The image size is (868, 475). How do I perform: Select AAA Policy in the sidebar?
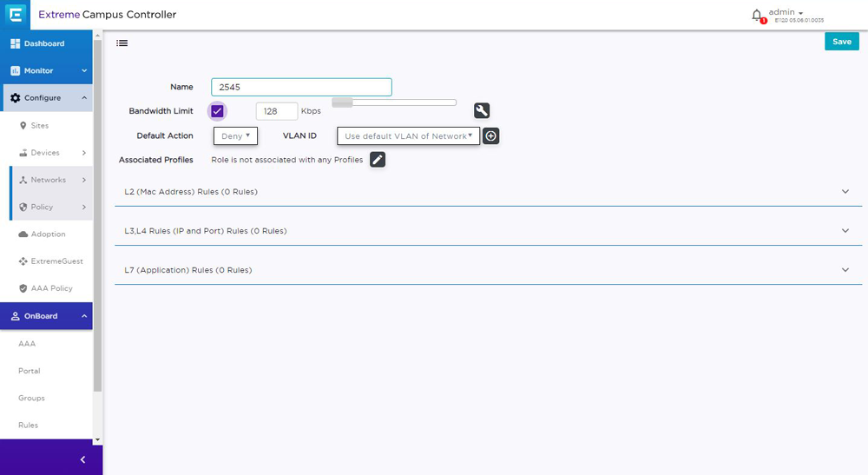[x=51, y=288]
